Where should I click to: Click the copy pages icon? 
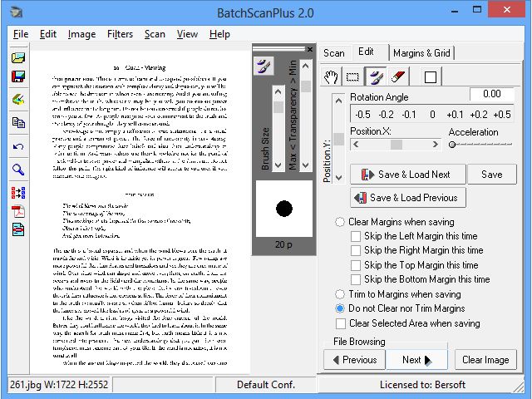(x=18, y=122)
